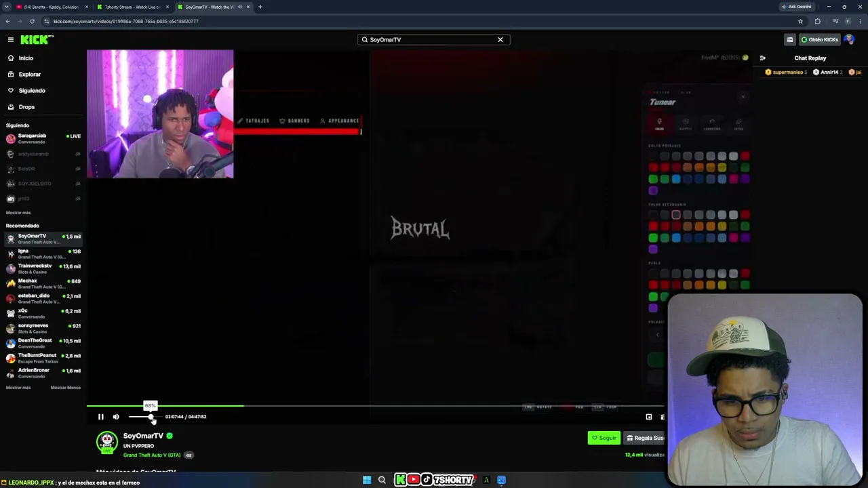The width and height of the screenshot is (868, 488).
Task: Switch to the Beretta YouTube browser tab
Action: tap(52, 7)
